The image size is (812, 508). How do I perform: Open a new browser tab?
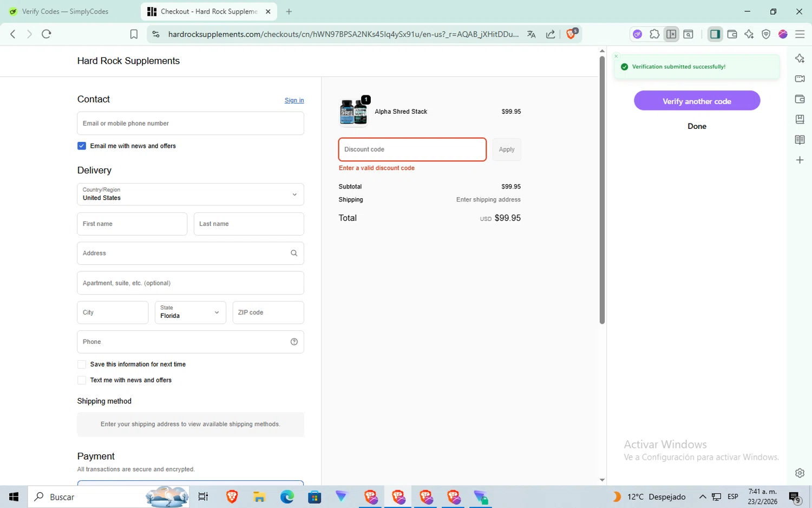pyautogui.click(x=289, y=11)
